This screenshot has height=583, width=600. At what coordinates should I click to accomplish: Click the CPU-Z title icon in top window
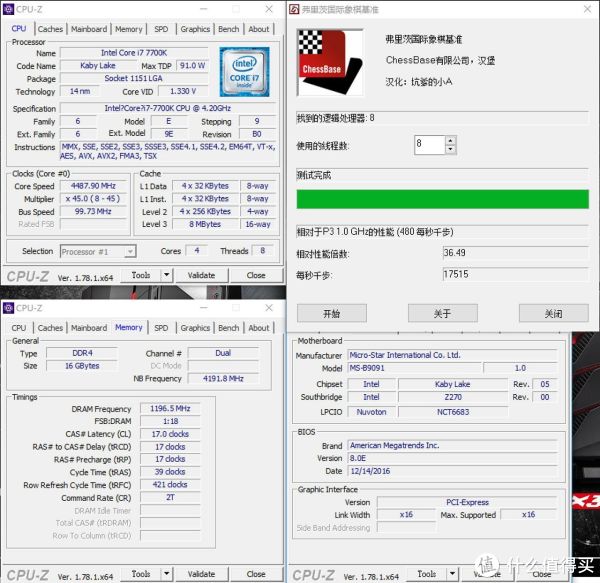tap(8, 9)
